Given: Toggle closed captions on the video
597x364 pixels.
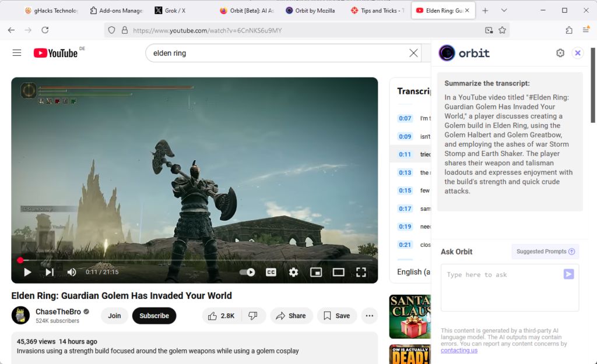Looking at the screenshot, I should click(x=271, y=272).
